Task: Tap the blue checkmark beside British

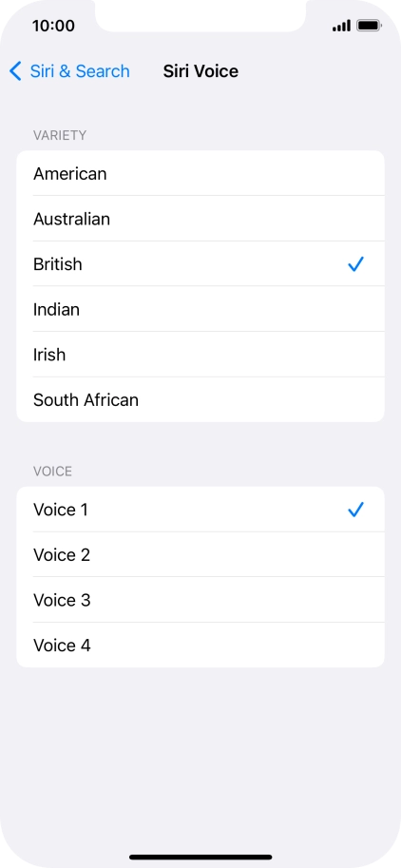Action: point(355,264)
